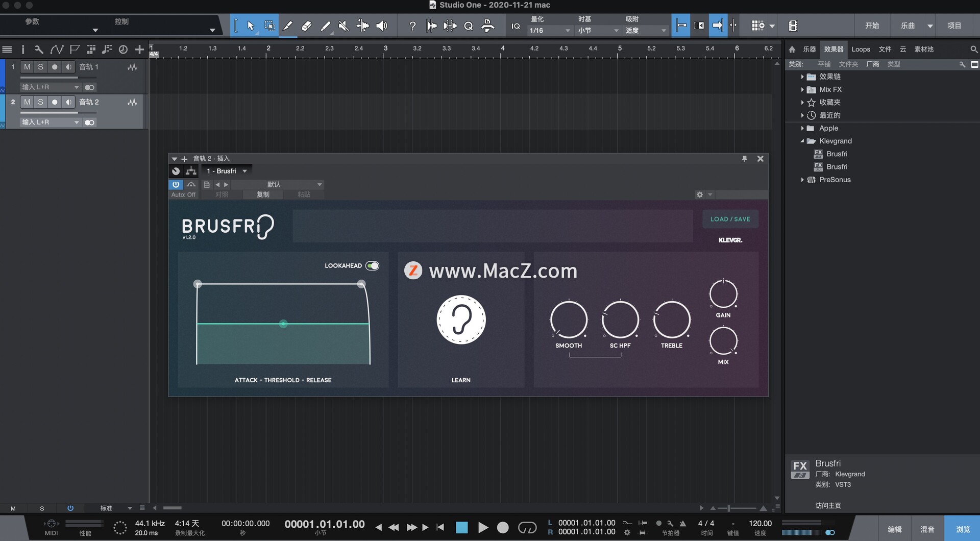The width and height of the screenshot is (980, 541).
Task: Select the Range tool in the toolbar
Action: tap(269, 26)
